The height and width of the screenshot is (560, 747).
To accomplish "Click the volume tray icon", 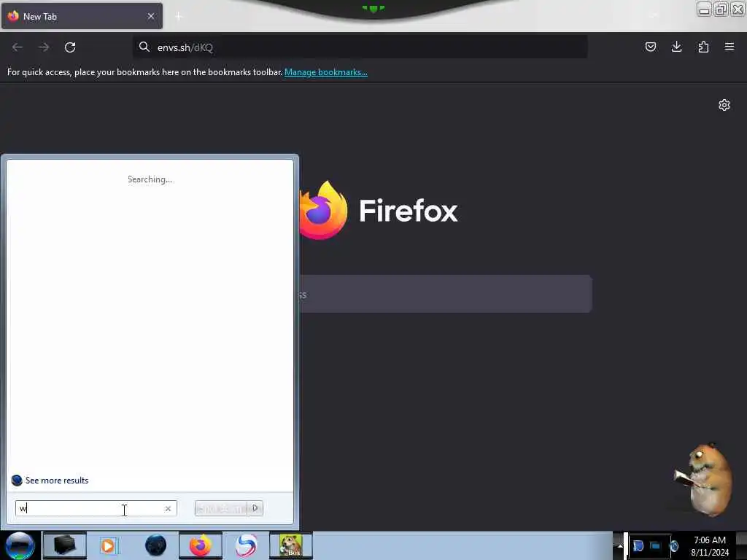I will point(673,545).
